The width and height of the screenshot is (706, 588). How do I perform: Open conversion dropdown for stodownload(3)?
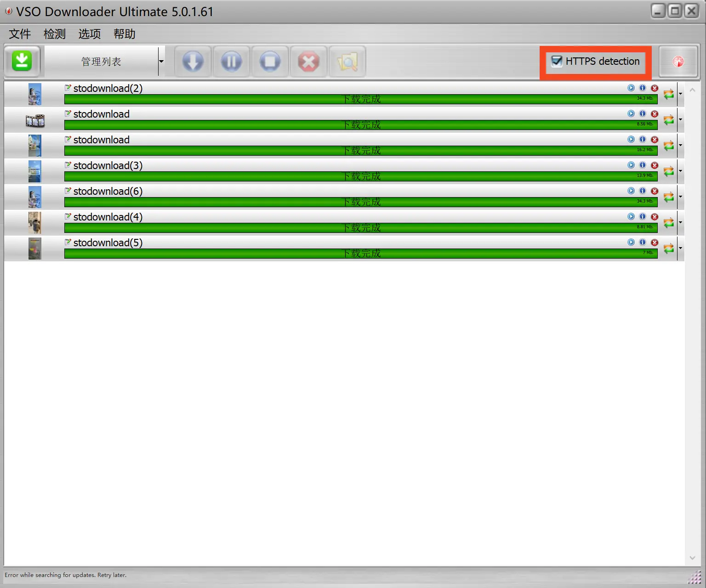tap(680, 171)
